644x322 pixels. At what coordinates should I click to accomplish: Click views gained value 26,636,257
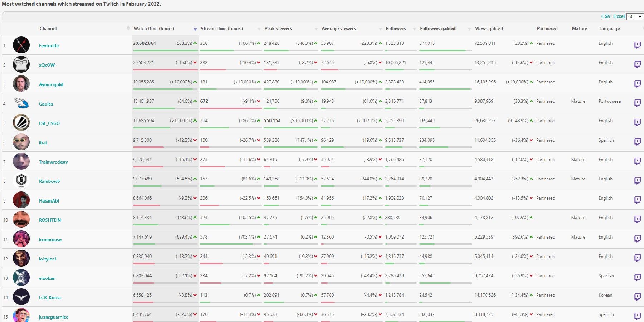coord(485,121)
